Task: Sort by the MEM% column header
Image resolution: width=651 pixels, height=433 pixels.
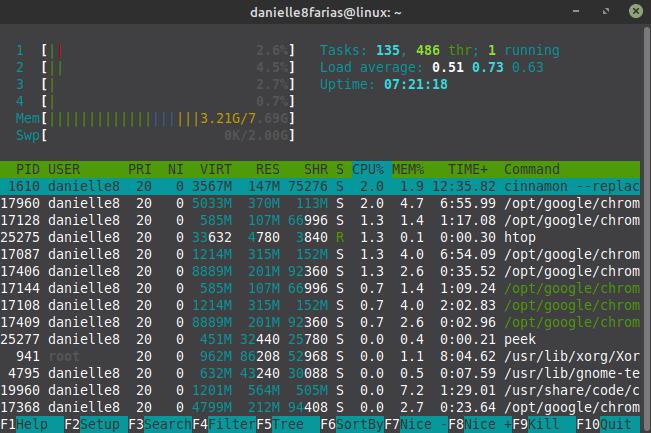Action: tap(408, 169)
